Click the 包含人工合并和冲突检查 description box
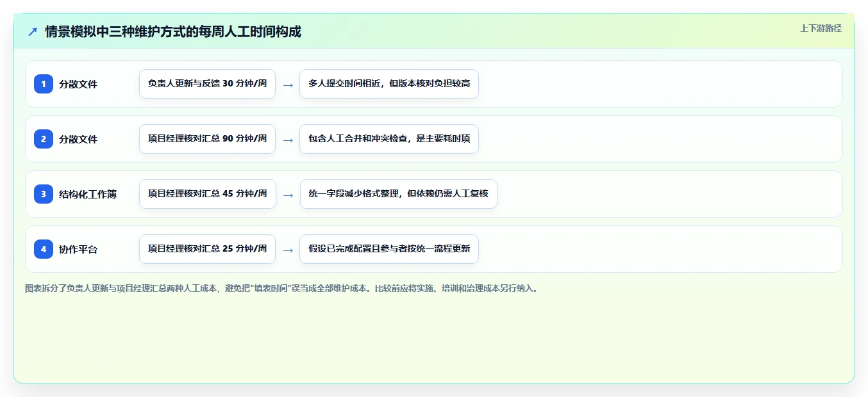The image size is (868, 397). 389,139
